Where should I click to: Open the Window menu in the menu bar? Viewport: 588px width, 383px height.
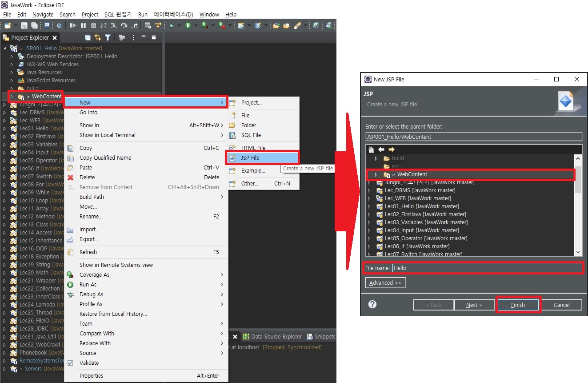click(x=209, y=15)
